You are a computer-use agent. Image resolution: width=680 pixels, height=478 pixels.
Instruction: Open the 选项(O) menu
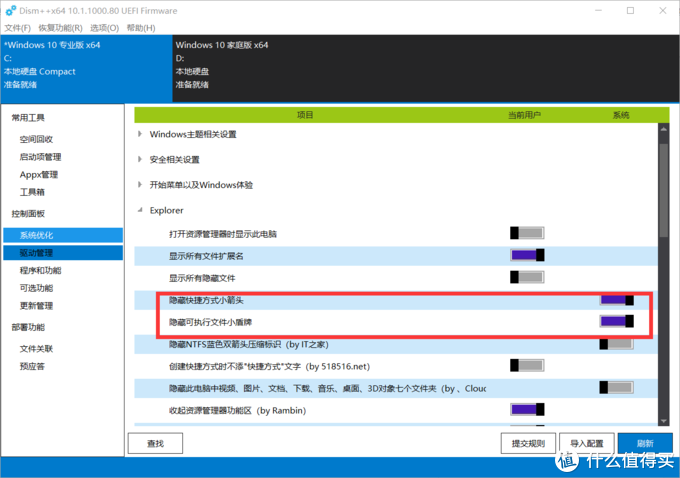click(x=105, y=28)
